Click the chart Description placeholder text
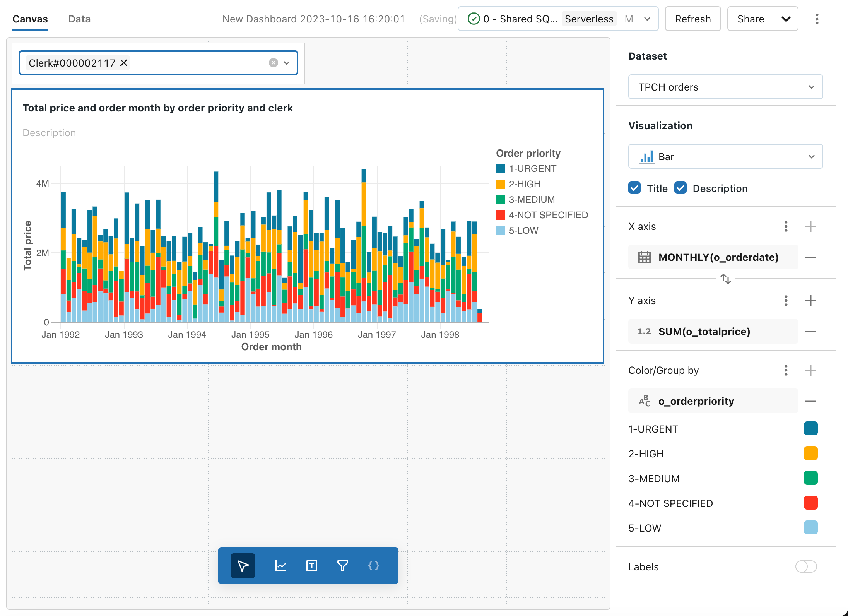This screenshot has height=616, width=848. click(49, 133)
